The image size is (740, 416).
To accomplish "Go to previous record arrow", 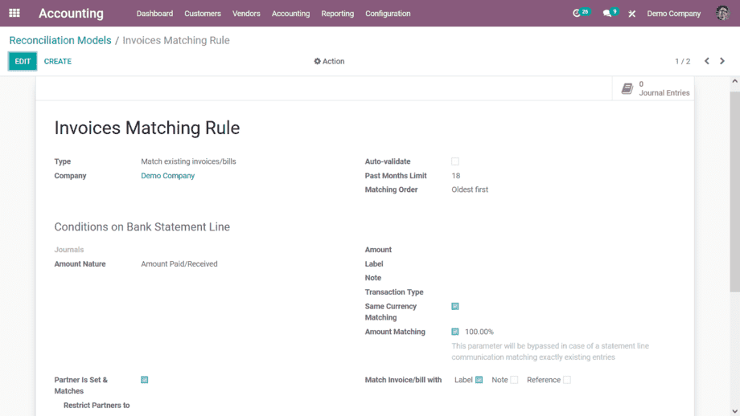I will point(707,61).
